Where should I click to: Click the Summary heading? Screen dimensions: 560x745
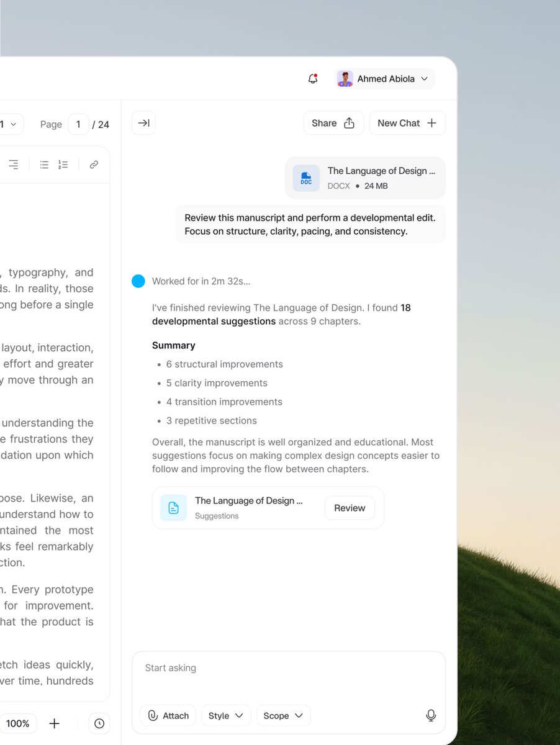pos(174,345)
